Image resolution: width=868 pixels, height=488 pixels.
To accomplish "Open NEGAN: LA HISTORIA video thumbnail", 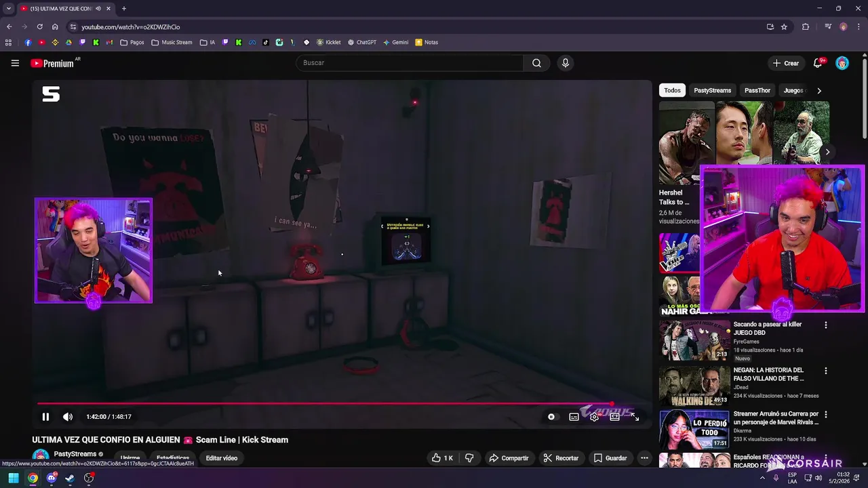I will (x=694, y=385).
